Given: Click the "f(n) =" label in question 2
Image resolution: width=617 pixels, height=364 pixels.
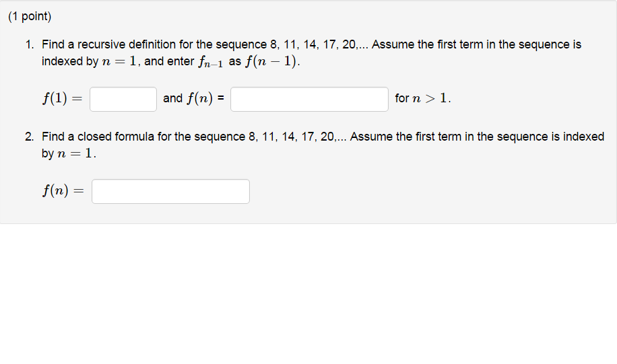Looking at the screenshot, I should 63,190.
